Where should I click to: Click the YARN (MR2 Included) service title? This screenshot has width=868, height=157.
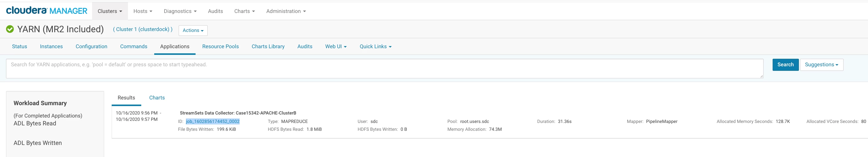coord(61,29)
